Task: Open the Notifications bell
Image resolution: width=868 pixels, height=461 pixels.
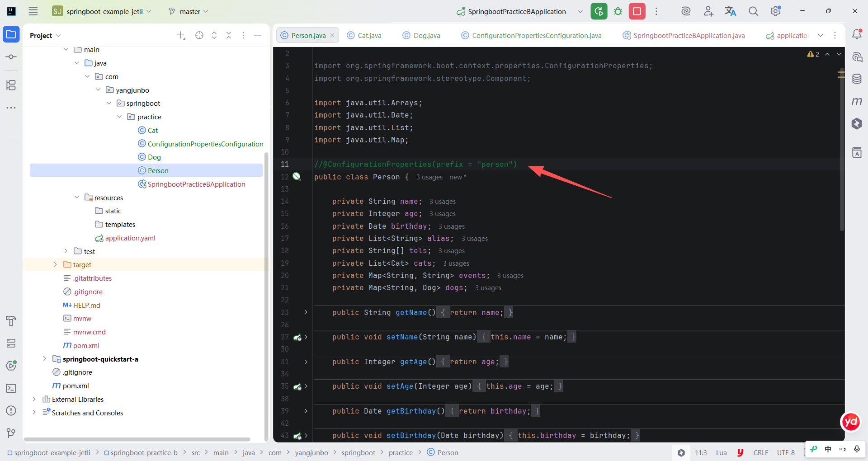Action: click(857, 34)
